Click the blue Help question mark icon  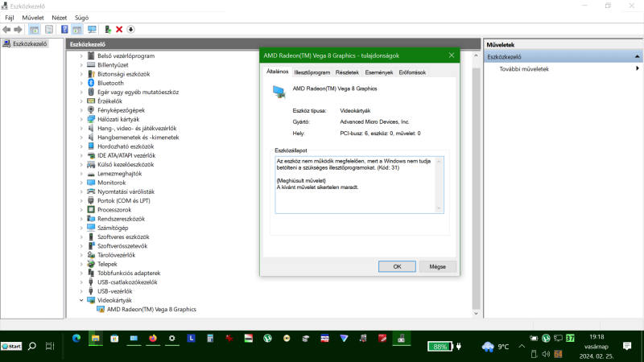(x=64, y=30)
